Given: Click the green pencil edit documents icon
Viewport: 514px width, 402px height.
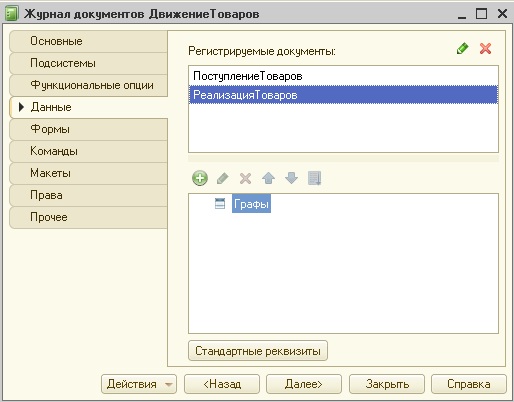Looking at the screenshot, I should click(x=462, y=49).
